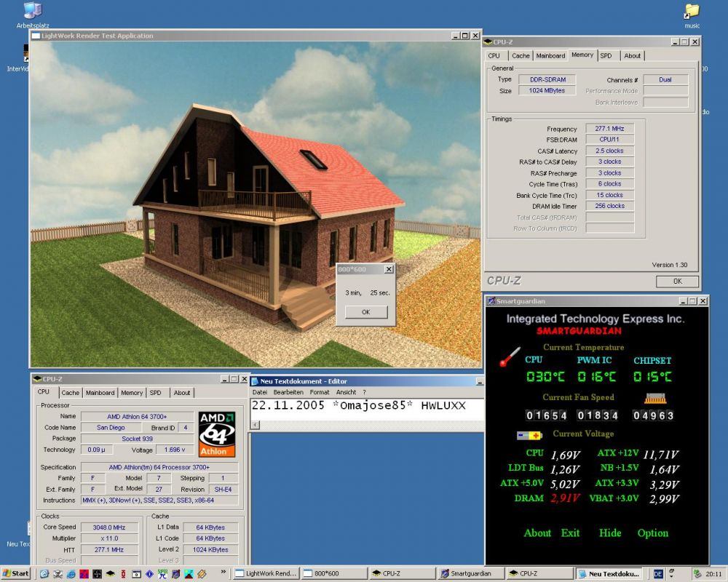Open SPD tab in CPU-Z memory window
The image size is (728, 582).
pyautogui.click(x=606, y=56)
